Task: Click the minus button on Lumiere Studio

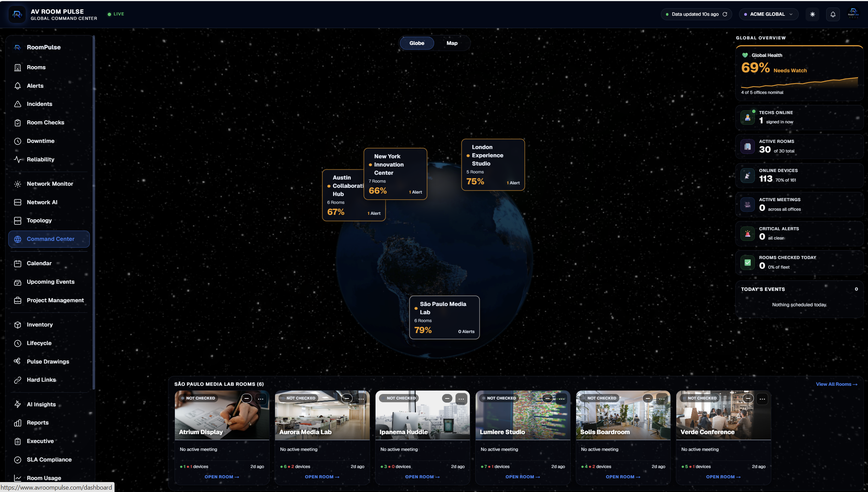Action: pyautogui.click(x=547, y=398)
